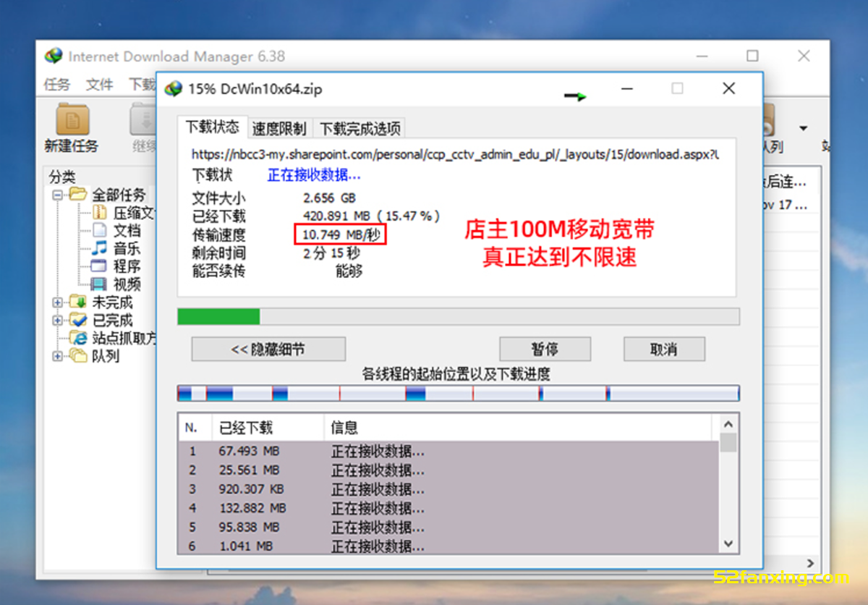Click the 2 分 15 秒 remaining time
Image resolution: width=868 pixels, height=605 pixels.
(x=331, y=253)
